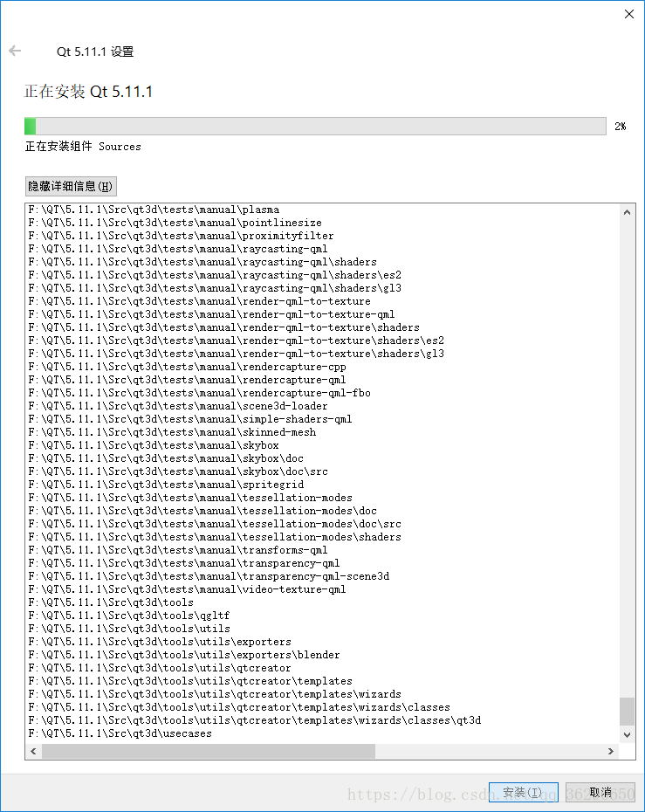
Task: Select log line ending with qt3d\usecases
Action: (120, 733)
